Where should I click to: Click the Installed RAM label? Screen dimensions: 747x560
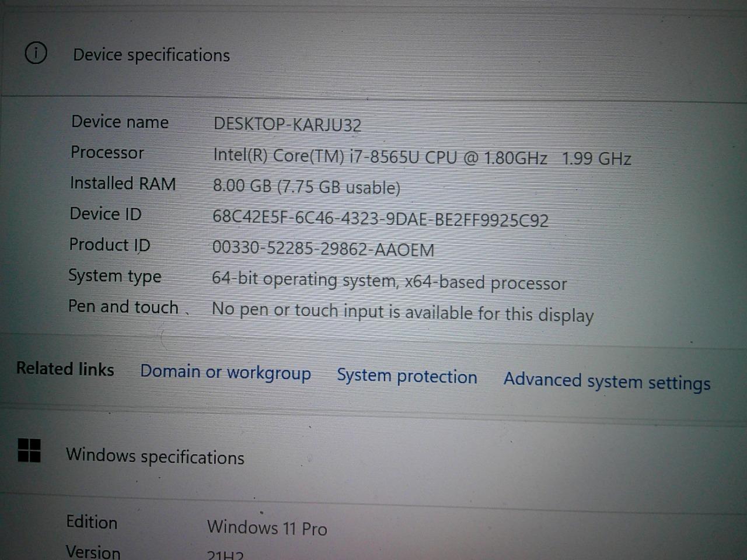click(123, 183)
